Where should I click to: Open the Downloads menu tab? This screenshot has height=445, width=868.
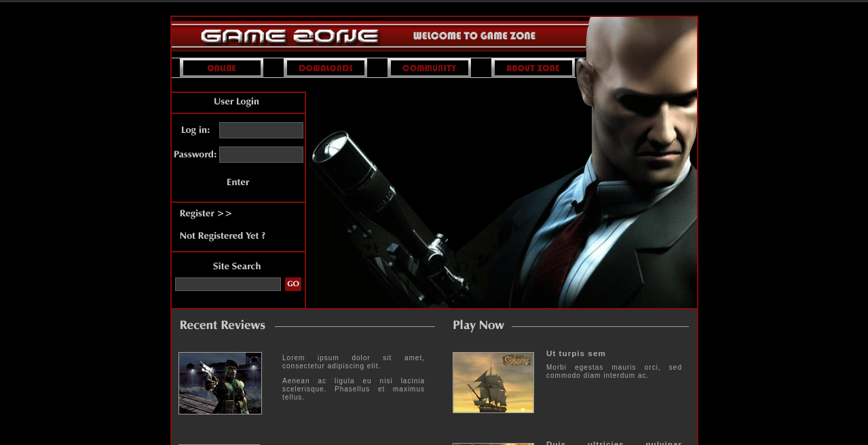(326, 68)
